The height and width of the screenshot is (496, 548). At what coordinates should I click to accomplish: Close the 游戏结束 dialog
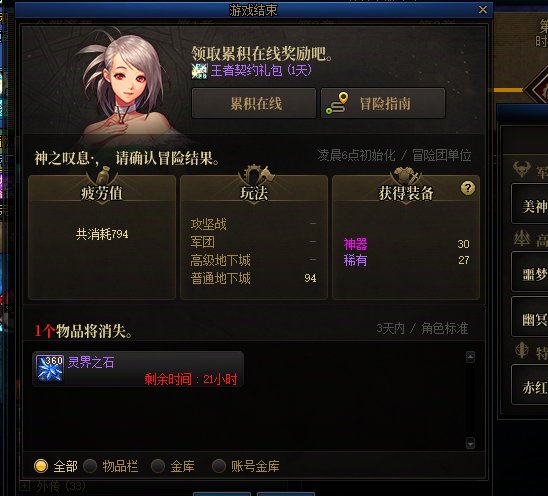pyautogui.click(x=483, y=9)
